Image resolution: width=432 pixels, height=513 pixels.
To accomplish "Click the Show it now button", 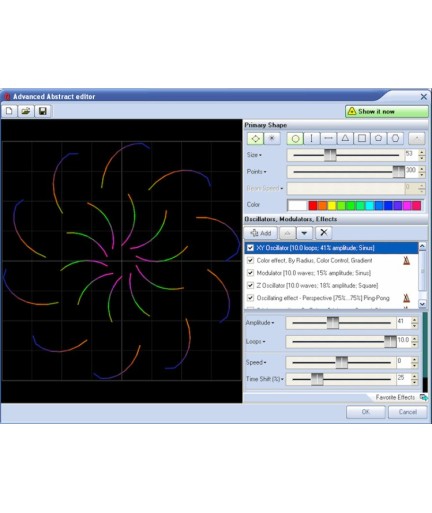I will pyautogui.click(x=387, y=111).
